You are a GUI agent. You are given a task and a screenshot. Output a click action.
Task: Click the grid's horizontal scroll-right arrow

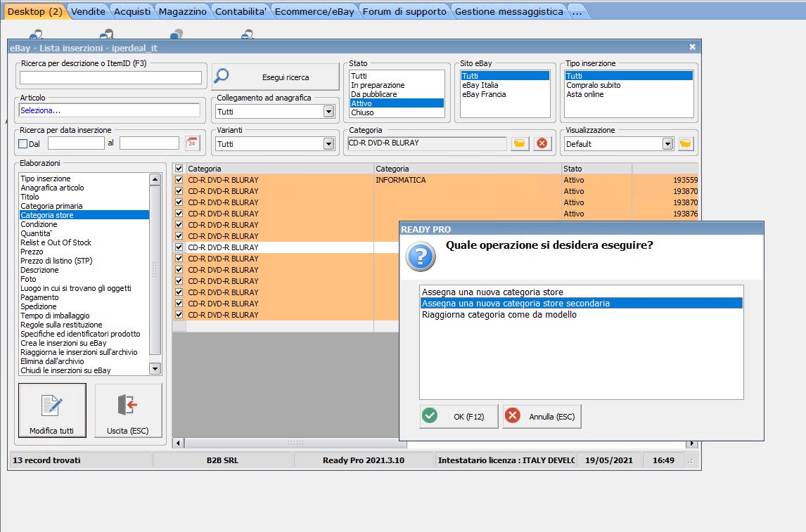click(691, 443)
